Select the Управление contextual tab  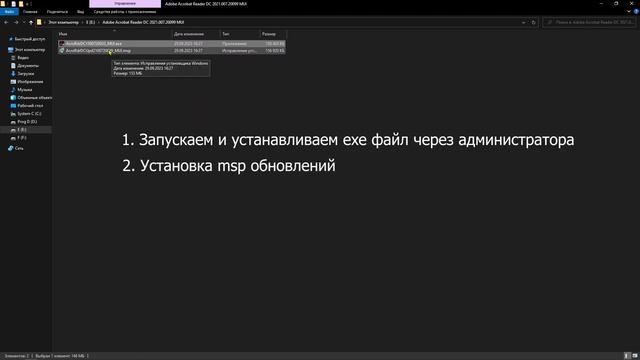(125, 4)
